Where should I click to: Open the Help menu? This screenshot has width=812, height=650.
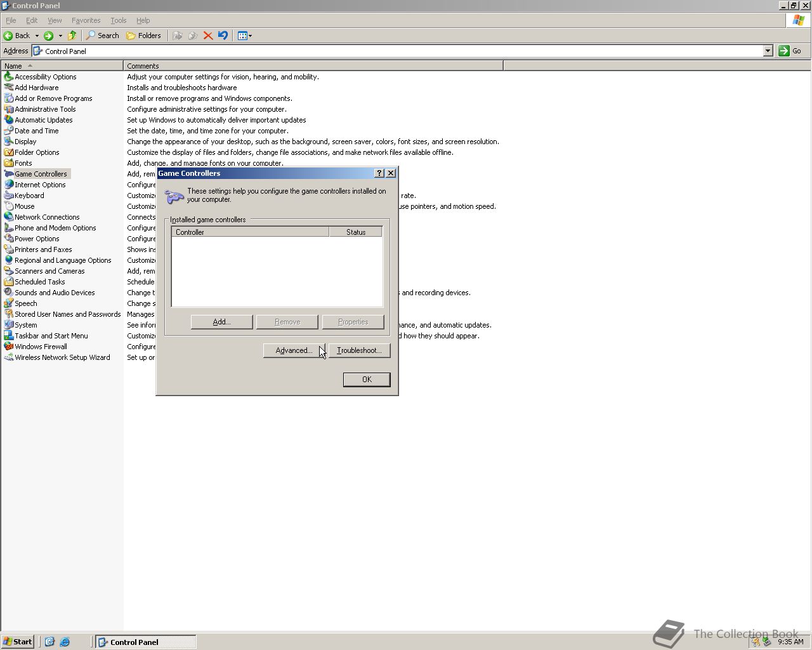(x=143, y=20)
